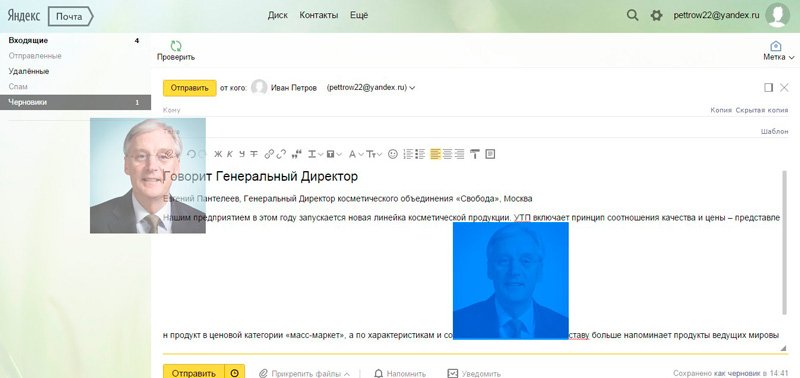Align text to the right
The width and height of the screenshot is (800, 378).
[x=459, y=154]
